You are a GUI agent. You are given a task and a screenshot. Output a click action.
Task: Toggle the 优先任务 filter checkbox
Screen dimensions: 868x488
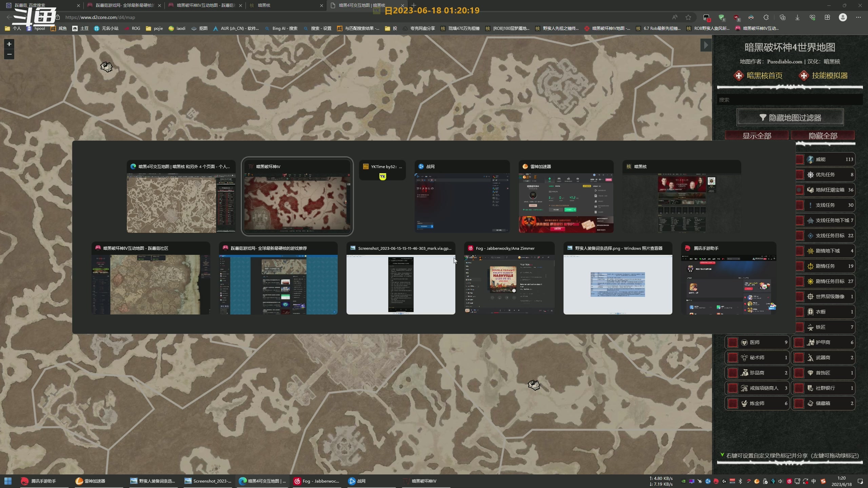tap(799, 175)
